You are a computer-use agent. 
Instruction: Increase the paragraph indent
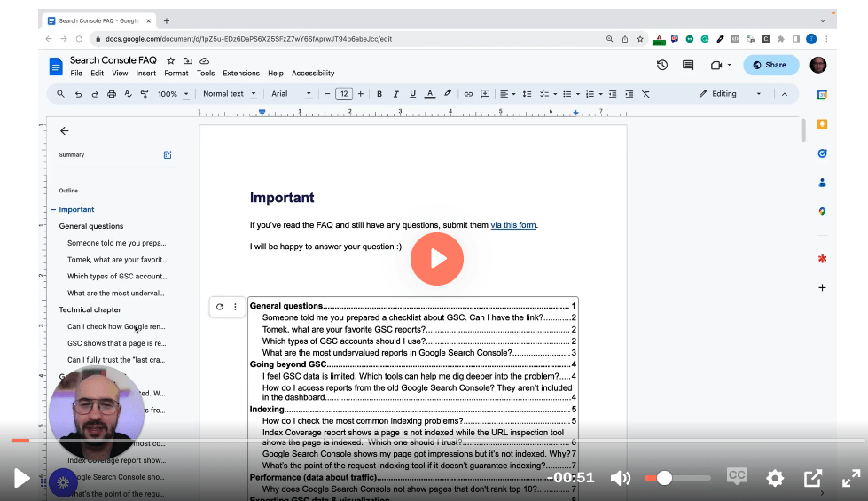[629, 94]
